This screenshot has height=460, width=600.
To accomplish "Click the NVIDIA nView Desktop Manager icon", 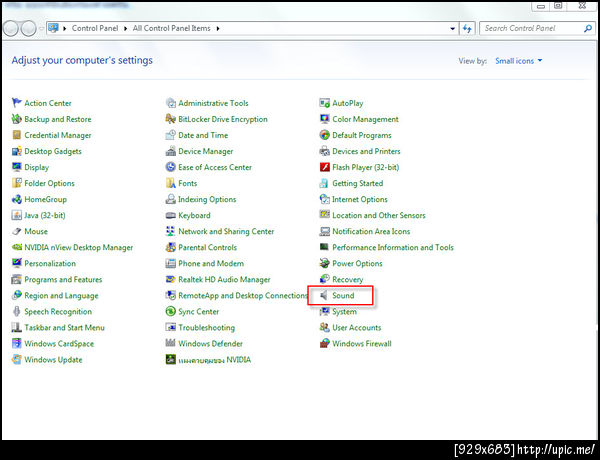I will [16, 247].
